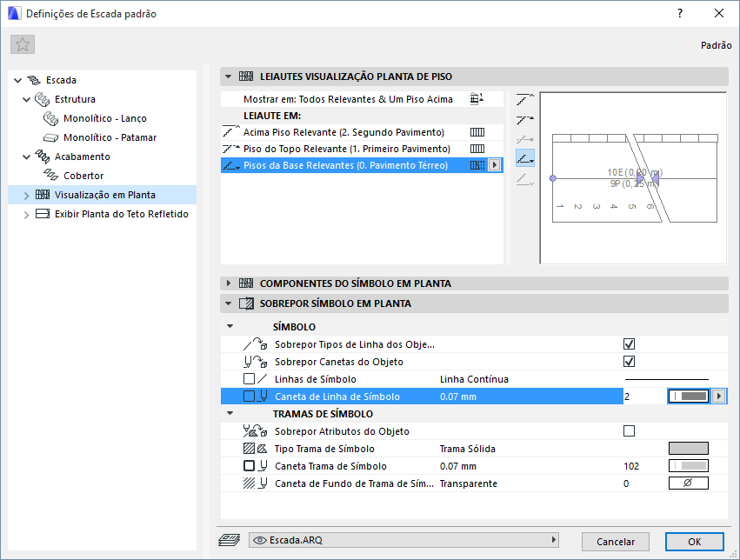Select Acima Piso Relevante layout row
Screen dimensions: 740x560
coord(362,132)
